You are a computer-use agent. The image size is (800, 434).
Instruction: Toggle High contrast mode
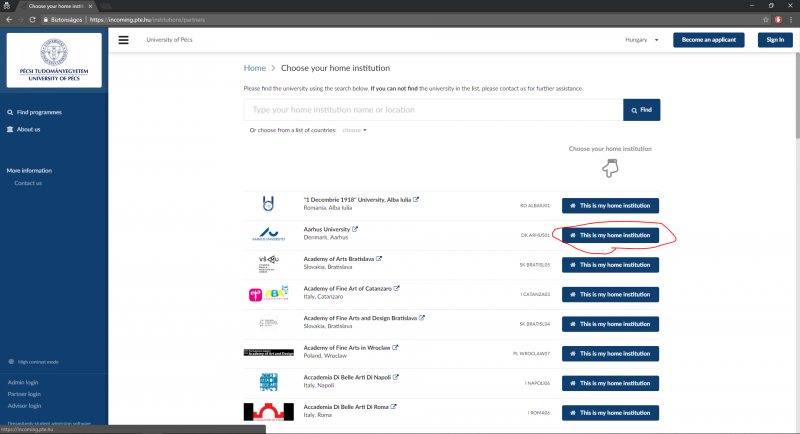pos(34,362)
